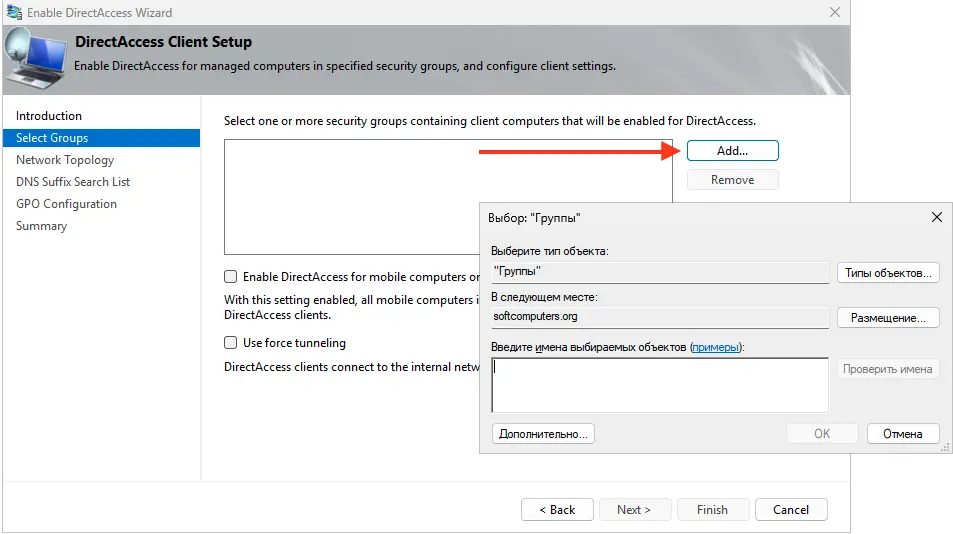
Task: Open the GPO Configuration step
Action: point(66,204)
